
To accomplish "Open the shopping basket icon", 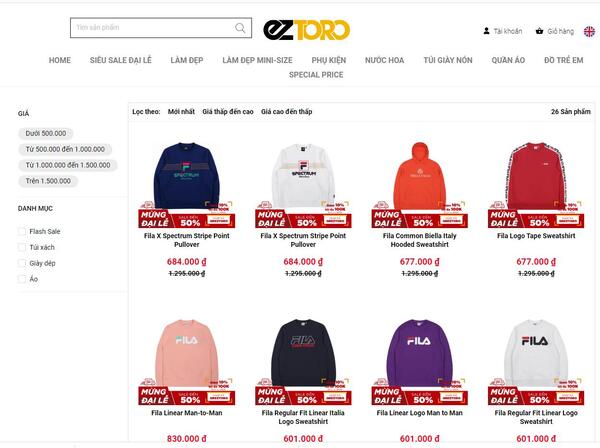I will pyautogui.click(x=539, y=31).
